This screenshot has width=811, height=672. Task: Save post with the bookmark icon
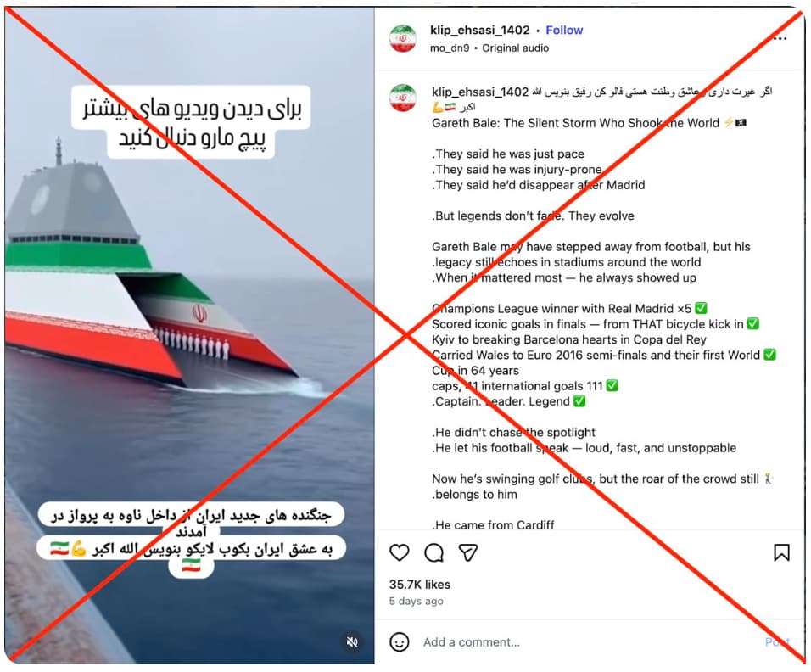tap(781, 552)
